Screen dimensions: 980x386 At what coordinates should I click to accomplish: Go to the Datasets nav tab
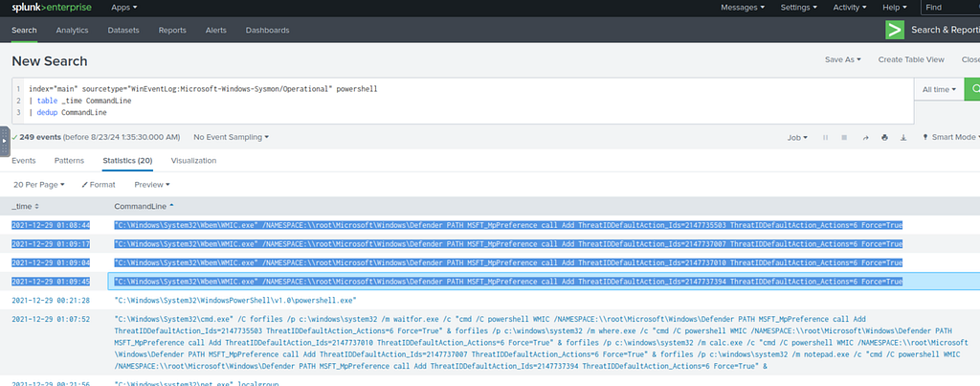point(123,30)
